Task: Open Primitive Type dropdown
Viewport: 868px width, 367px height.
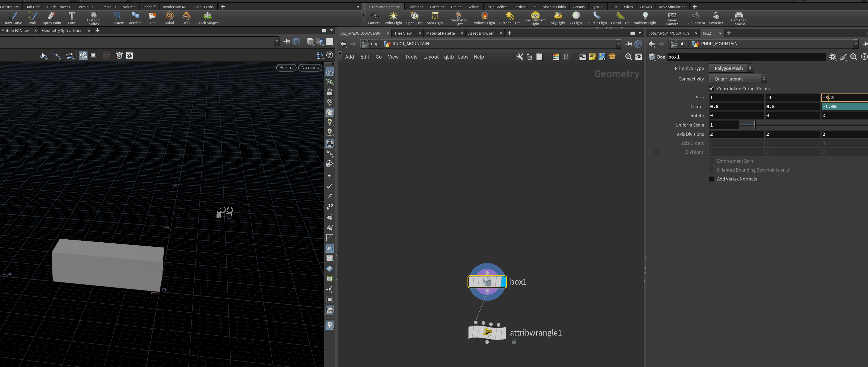Action: click(x=731, y=68)
